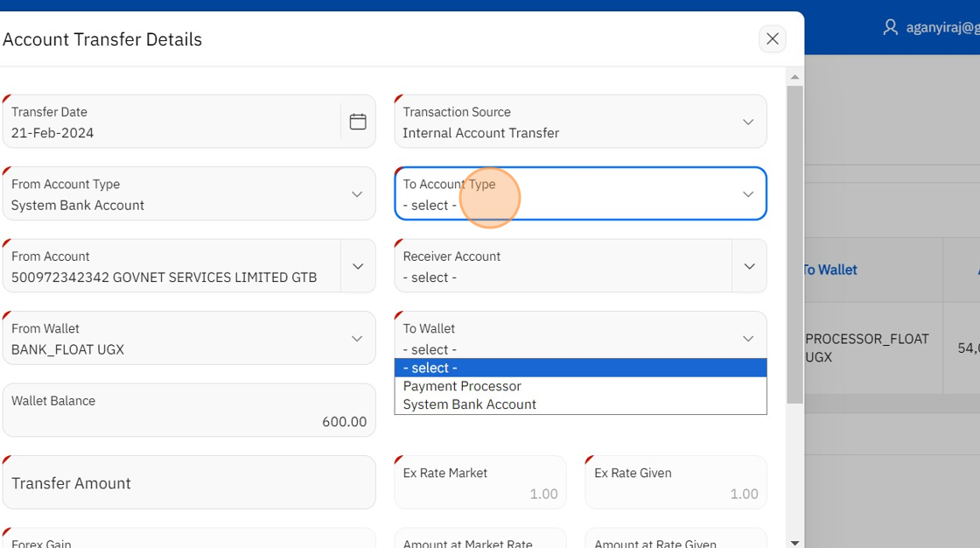
Task: Expand the Transaction Source dropdown
Action: pyautogui.click(x=747, y=122)
